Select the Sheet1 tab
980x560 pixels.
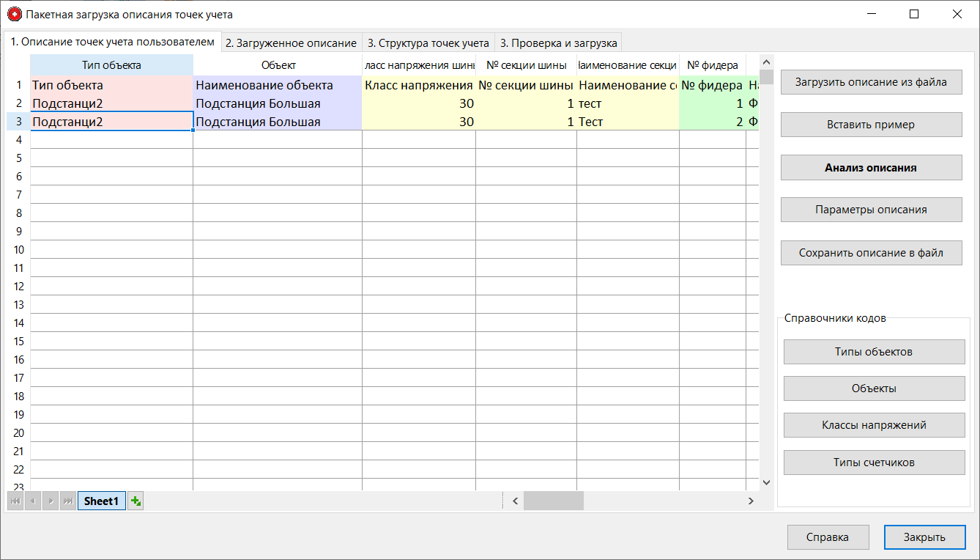pyautogui.click(x=101, y=501)
